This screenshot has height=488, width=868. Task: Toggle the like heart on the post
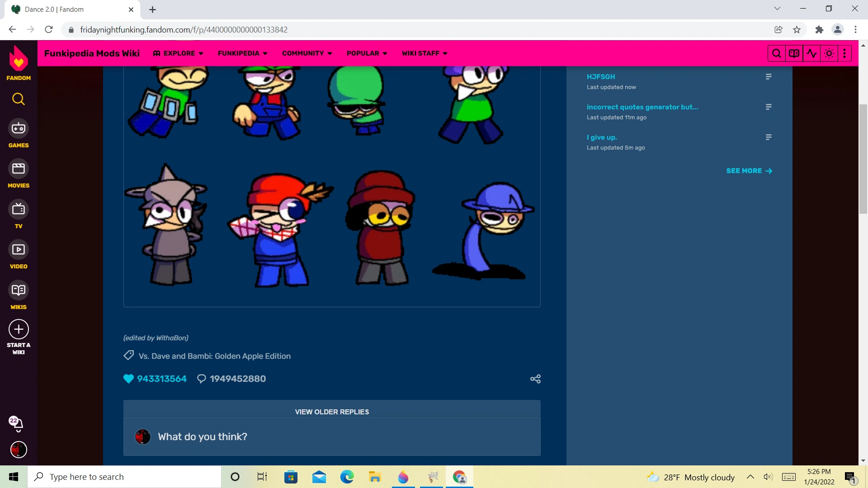click(128, 379)
